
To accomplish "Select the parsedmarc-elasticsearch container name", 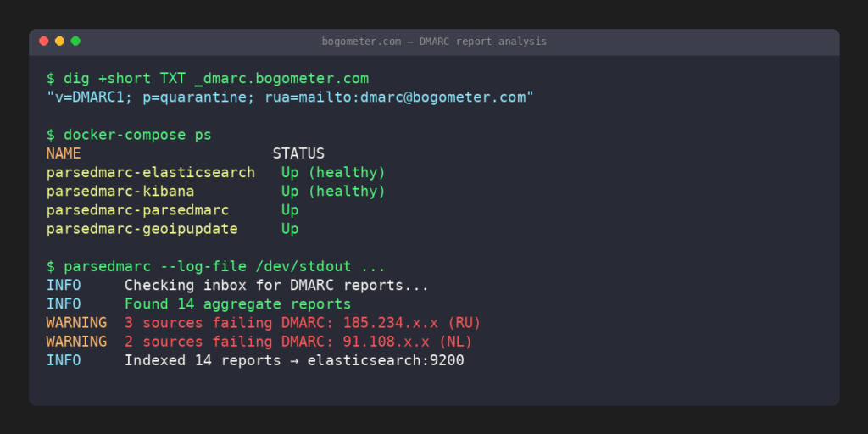I will pos(151,172).
